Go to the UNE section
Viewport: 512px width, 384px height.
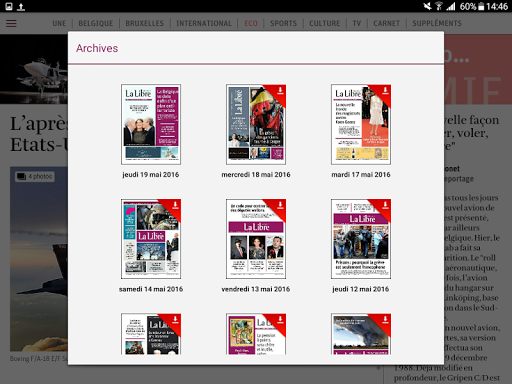click(59, 23)
